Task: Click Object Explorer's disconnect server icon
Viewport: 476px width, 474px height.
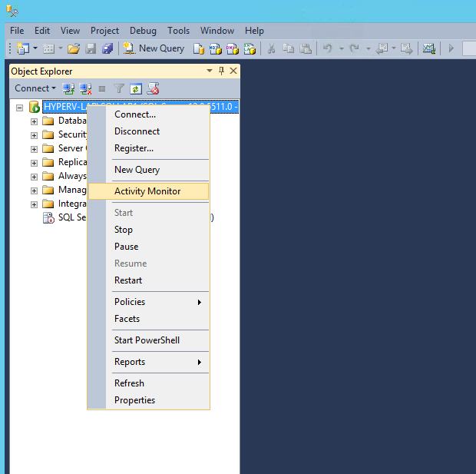Action: [86, 88]
